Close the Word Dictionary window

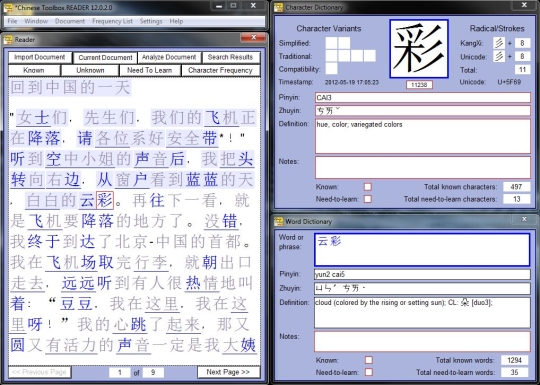click(x=524, y=219)
